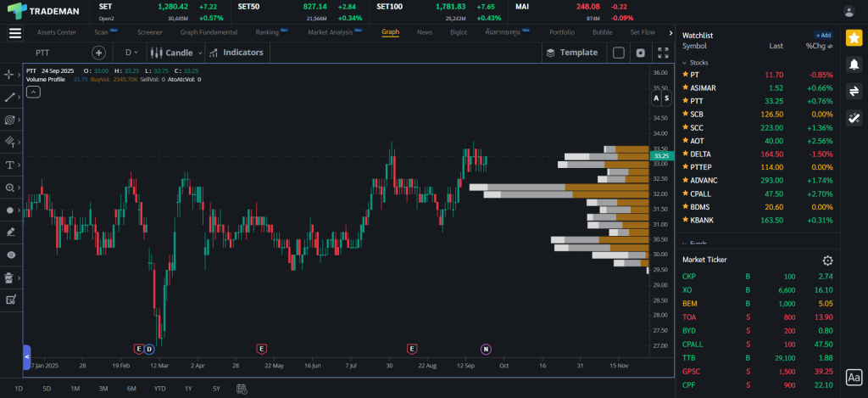Collapse the indicator legend chevron
This screenshot has width=868, height=398.
coord(33,92)
